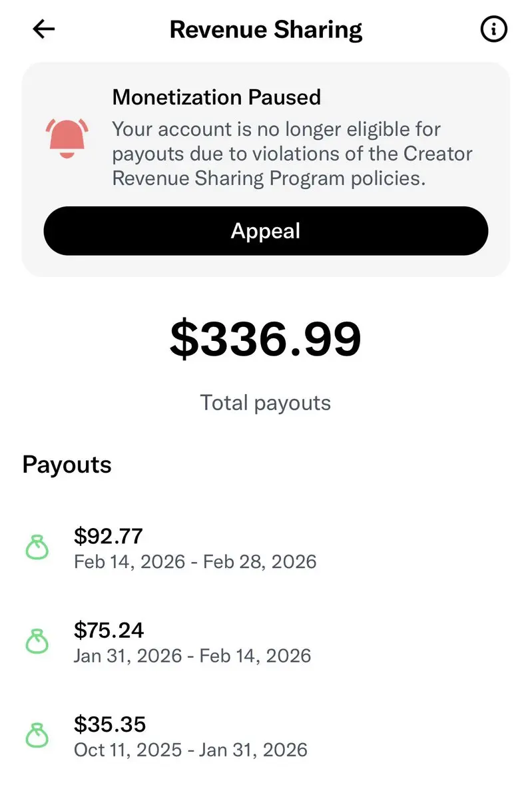
Task: Select the Monetization Paused heading
Action: pos(216,97)
